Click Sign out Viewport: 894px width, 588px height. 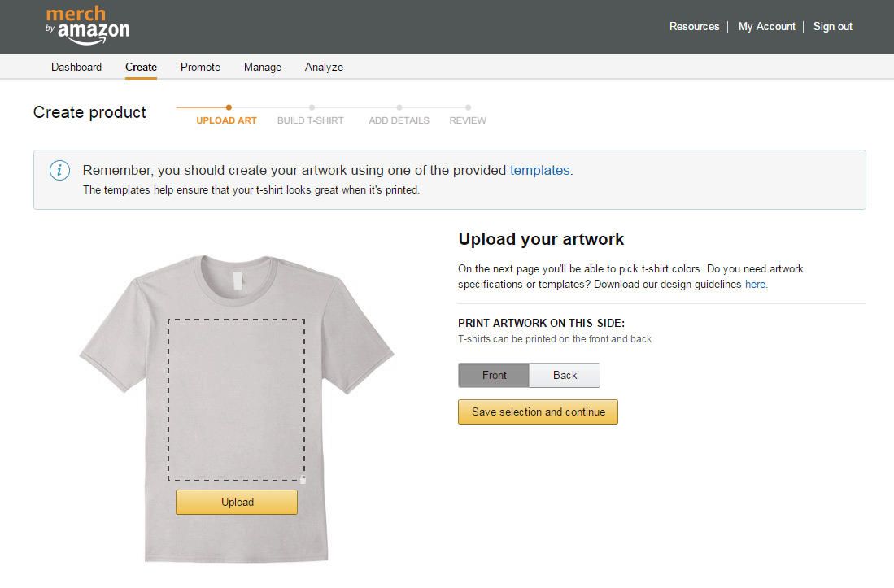click(832, 27)
